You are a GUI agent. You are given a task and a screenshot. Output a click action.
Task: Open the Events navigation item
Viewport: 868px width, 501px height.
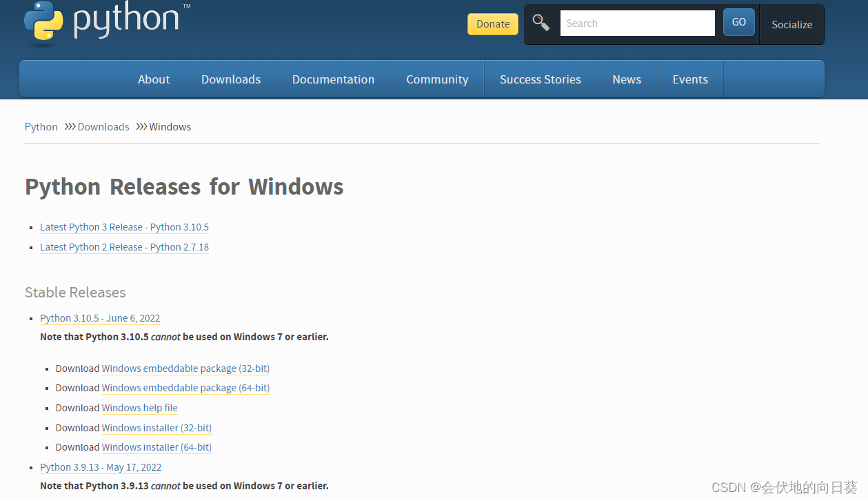pyautogui.click(x=690, y=79)
